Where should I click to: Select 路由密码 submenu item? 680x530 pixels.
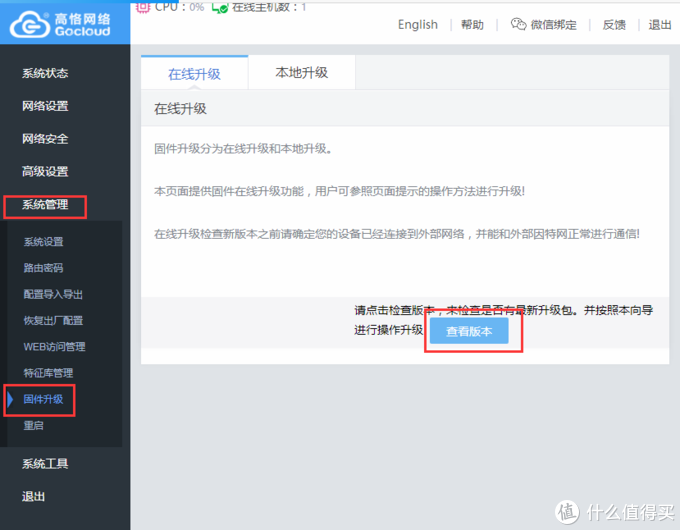pyautogui.click(x=43, y=268)
